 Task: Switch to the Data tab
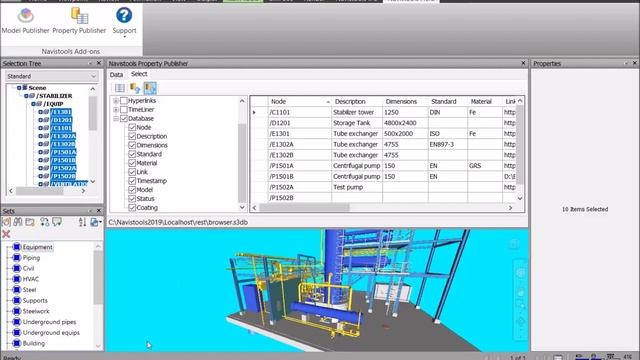click(116, 75)
